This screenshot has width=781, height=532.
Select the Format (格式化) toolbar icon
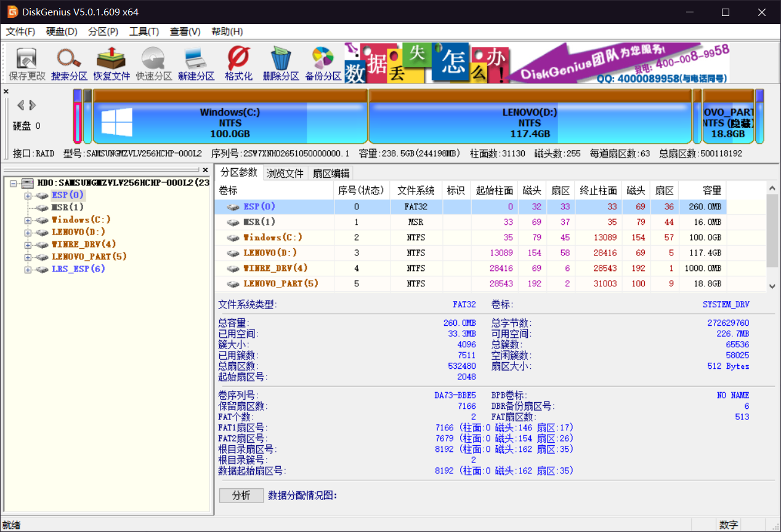click(x=238, y=64)
